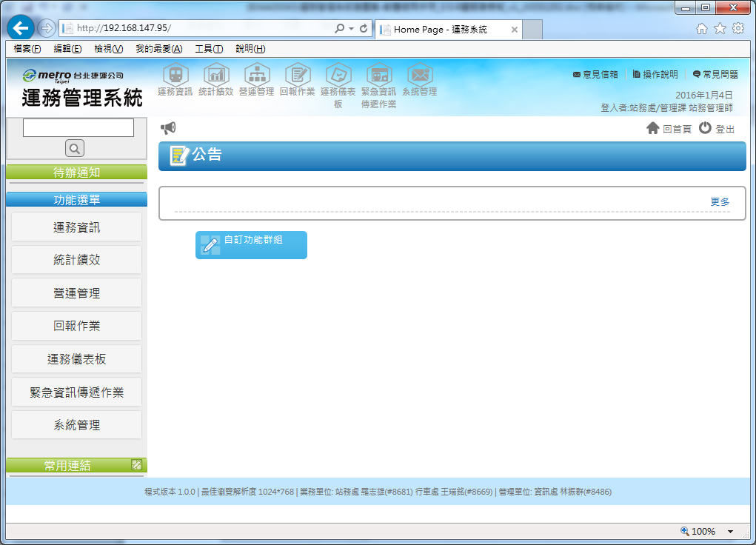The image size is (756, 545).
Task: Select the 營運管理 org-chart icon
Action: click(257, 75)
